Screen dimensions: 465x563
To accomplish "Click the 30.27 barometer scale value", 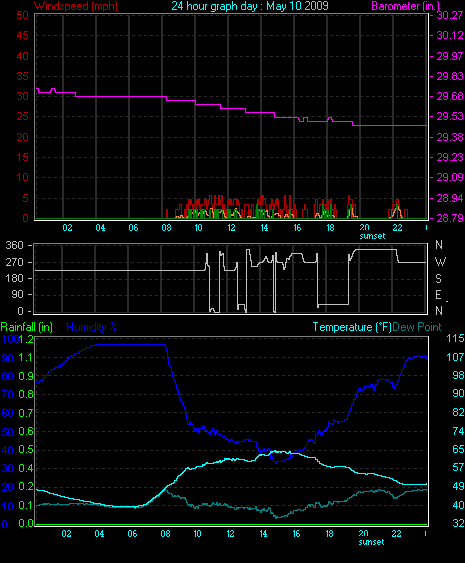I will [x=450, y=15].
